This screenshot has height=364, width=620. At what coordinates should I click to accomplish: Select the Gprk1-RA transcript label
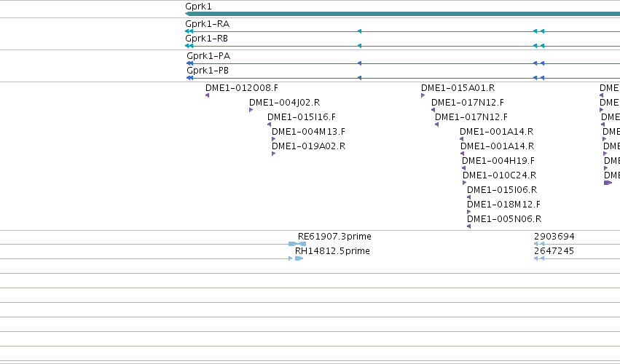pos(207,24)
